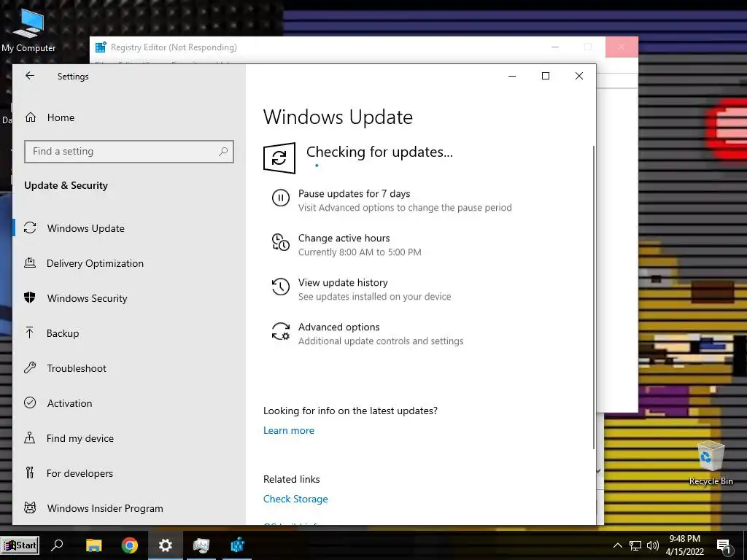This screenshot has width=747, height=560.
Task: Click the Windows Update sync arrows sidebar icon
Action: click(30, 227)
